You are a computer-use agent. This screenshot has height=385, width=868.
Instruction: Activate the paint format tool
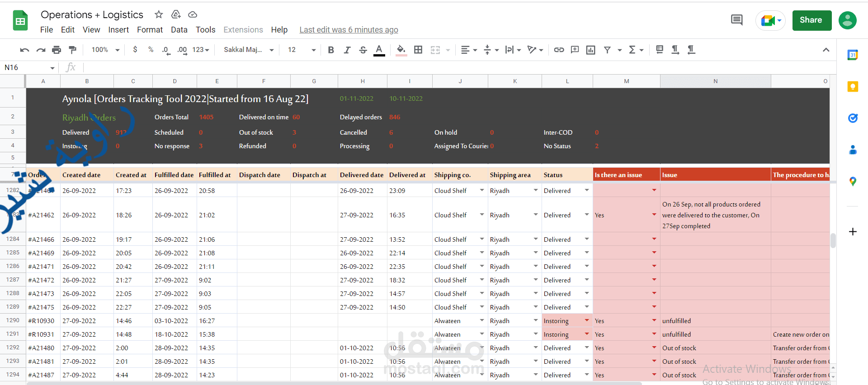click(x=72, y=50)
